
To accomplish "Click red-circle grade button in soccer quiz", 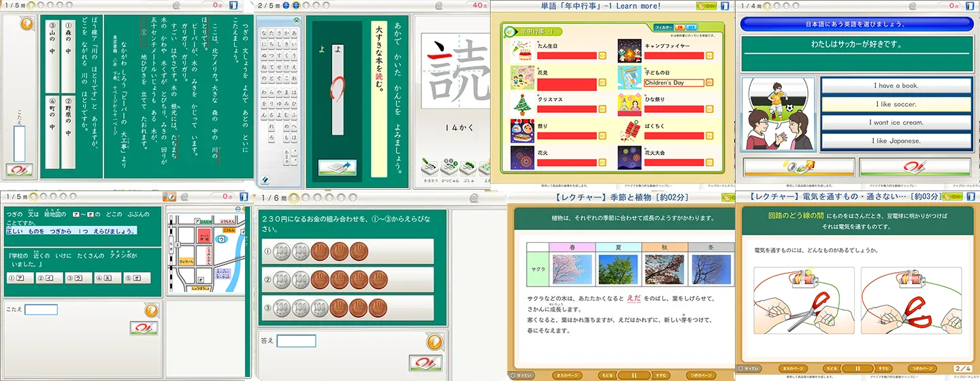I will click(x=916, y=167).
